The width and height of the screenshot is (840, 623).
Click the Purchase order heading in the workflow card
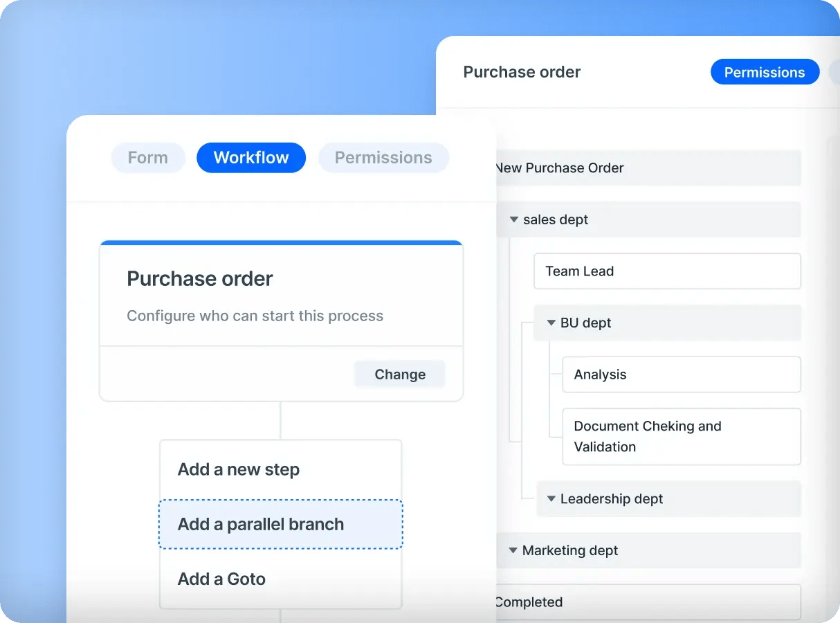tap(200, 279)
